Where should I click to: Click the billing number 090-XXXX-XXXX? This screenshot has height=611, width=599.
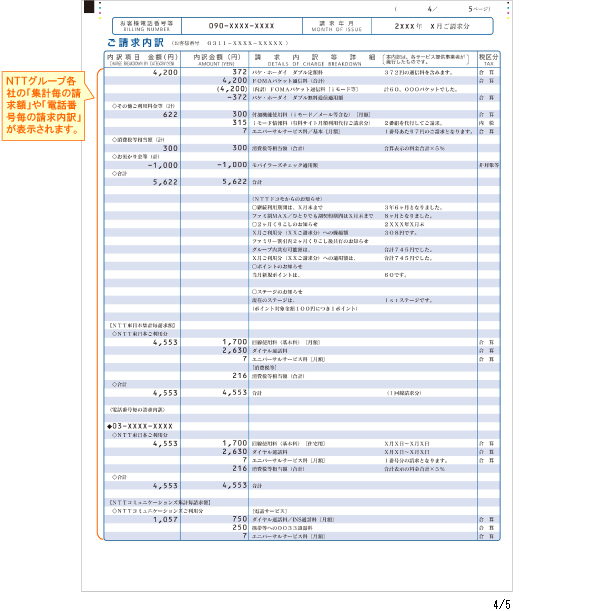point(241,26)
